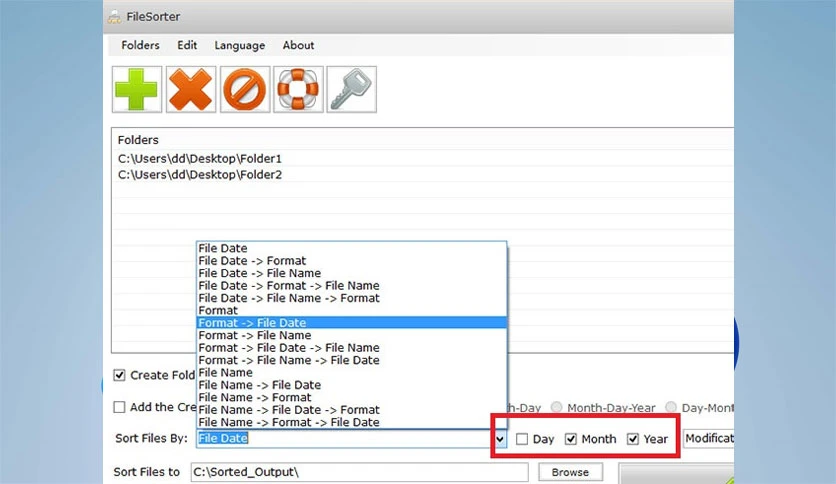Click the orange prohibition sign icon

pos(245,90)
